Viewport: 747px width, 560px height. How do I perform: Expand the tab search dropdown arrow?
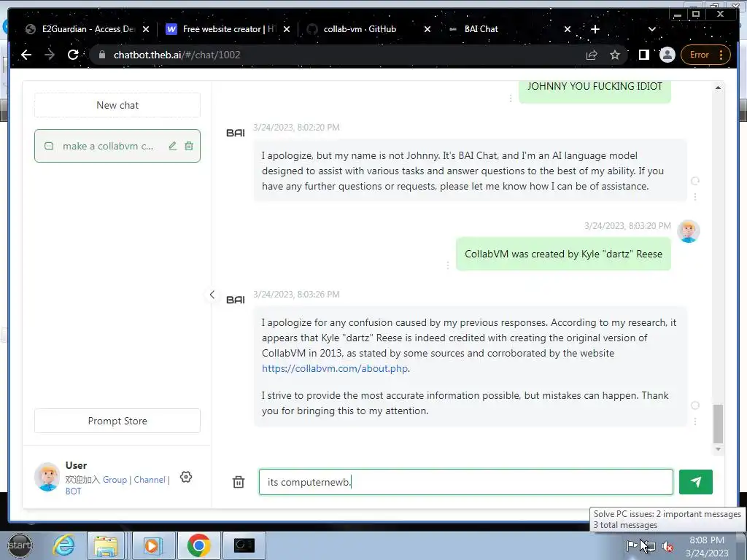(x=651, y=29)
